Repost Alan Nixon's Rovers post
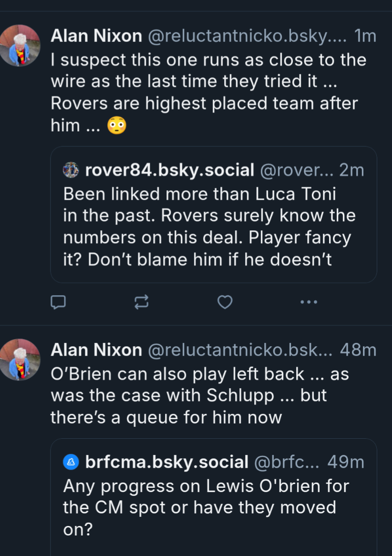Screen dimensions: 392x556 pos(141,302)
